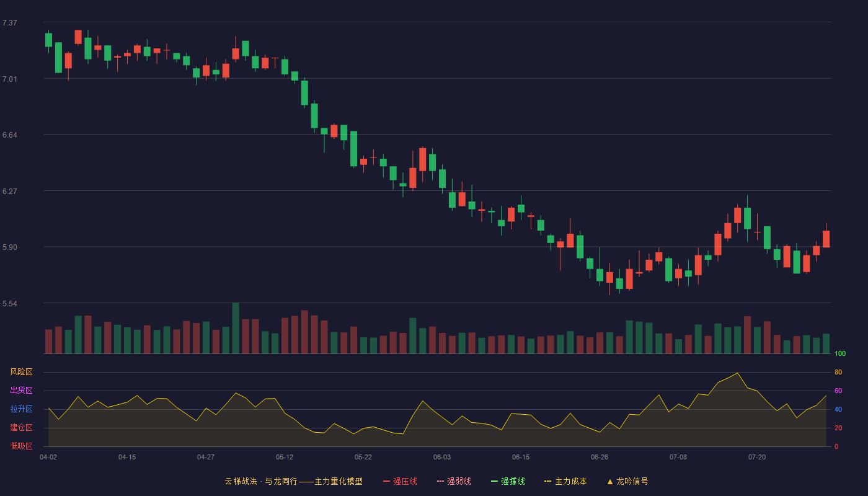The width and height of the screenshot is (868, 496).
Task: Click the 40 indicator axis value
Action: tap(838, 410)
